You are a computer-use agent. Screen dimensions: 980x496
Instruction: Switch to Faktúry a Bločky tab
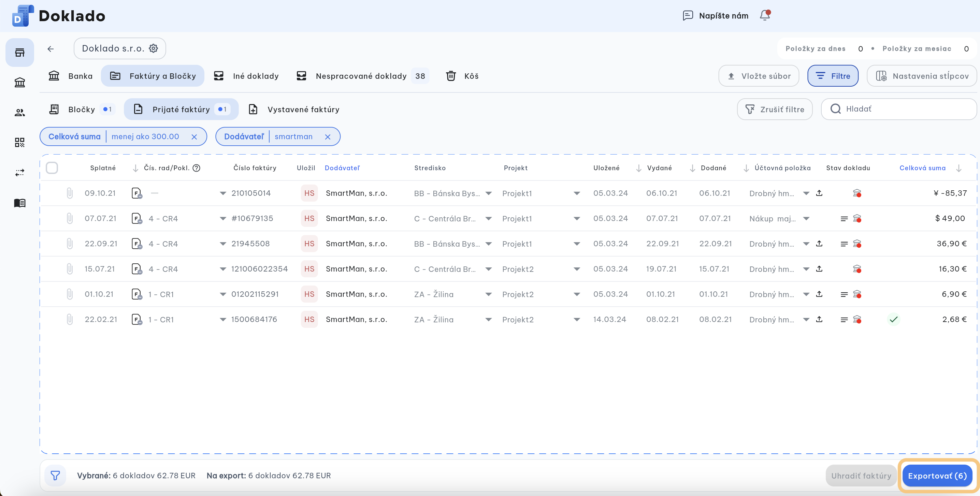click(153, 76)
